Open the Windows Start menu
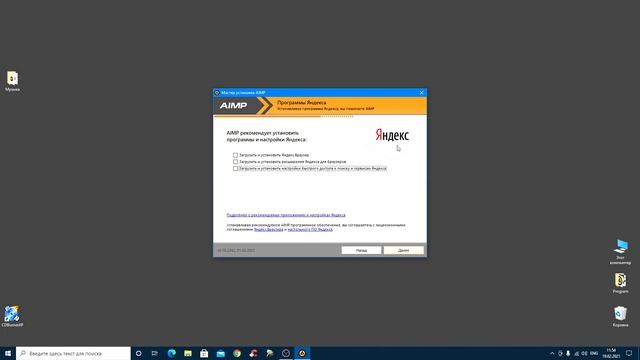640x360 pixels. tap(8, 353)
